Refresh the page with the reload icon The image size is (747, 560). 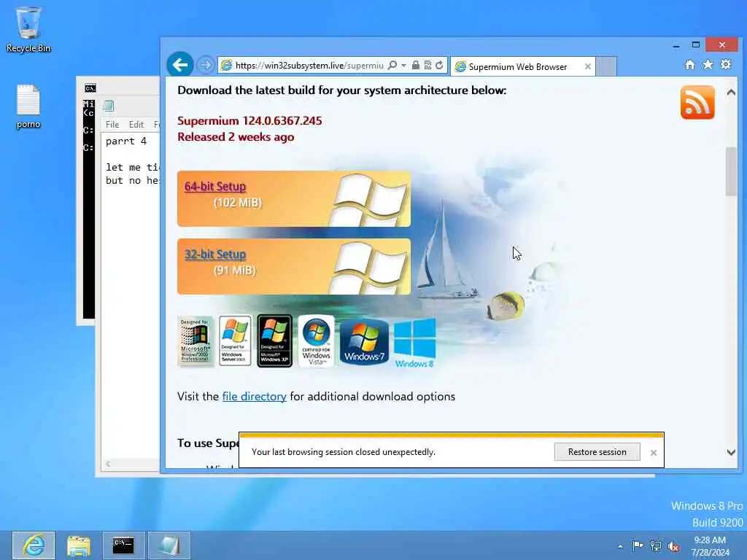pyautogui.click(x=439, y=65)
